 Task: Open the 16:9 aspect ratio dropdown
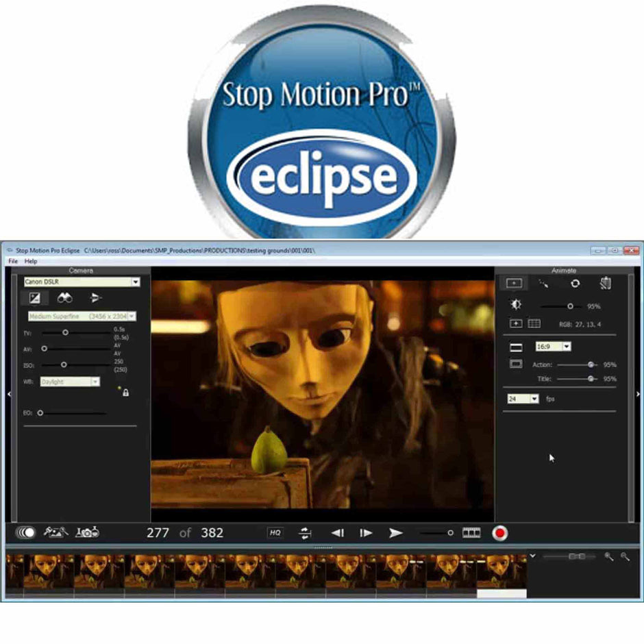566,347
